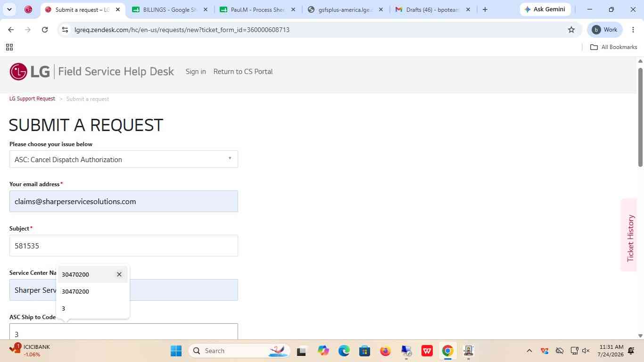Remove the 30470200 autofill suggestion with X
The width and height of the screenshot is (644, 362).
119,274
